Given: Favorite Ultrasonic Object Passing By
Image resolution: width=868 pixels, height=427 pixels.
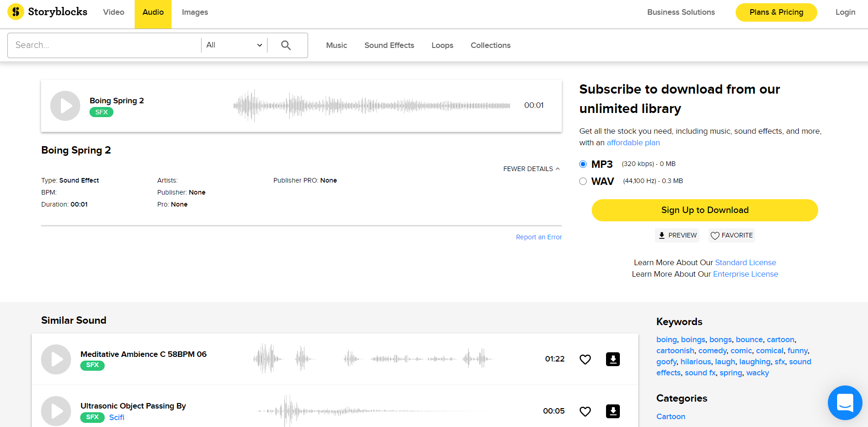Looking at the screenshot, I should [585, 411].
